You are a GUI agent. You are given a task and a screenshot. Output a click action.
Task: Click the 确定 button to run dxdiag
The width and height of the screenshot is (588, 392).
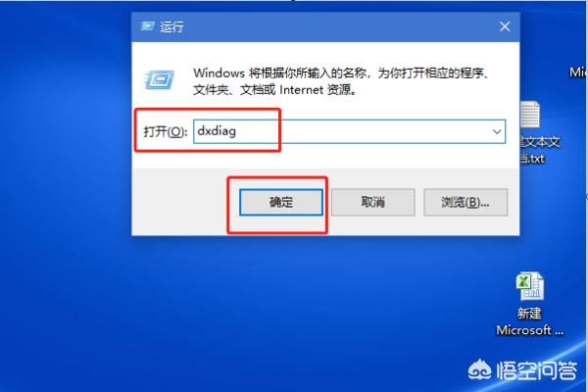pos(281,202)
